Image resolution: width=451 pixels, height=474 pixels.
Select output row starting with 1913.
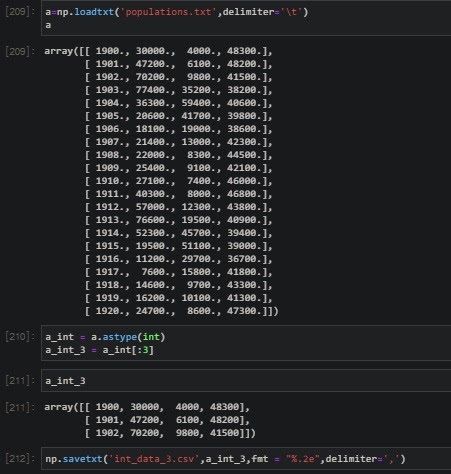coord(179,220)
